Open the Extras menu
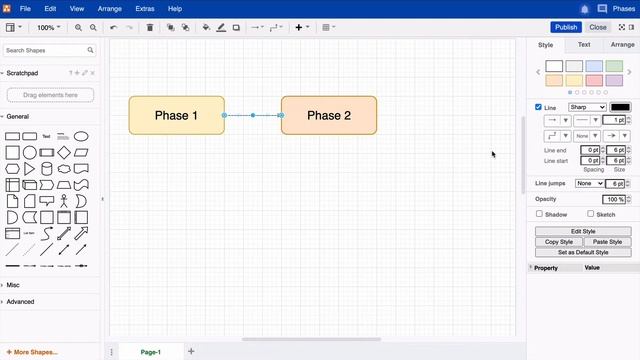 pyautogui.click(x=145, y=9)
